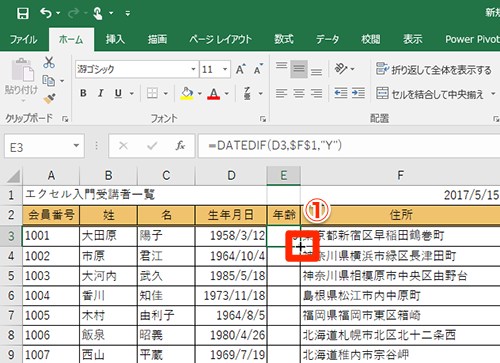Select column D header
Image resolution: width=500 pixels, height=363 pixels.
tap(231, 176)
